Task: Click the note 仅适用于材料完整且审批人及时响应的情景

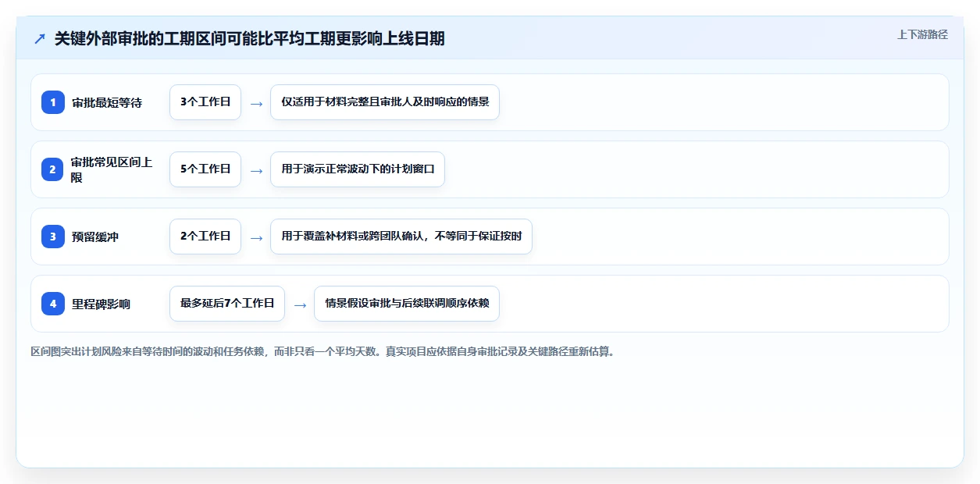Action: tap(385, 102)
